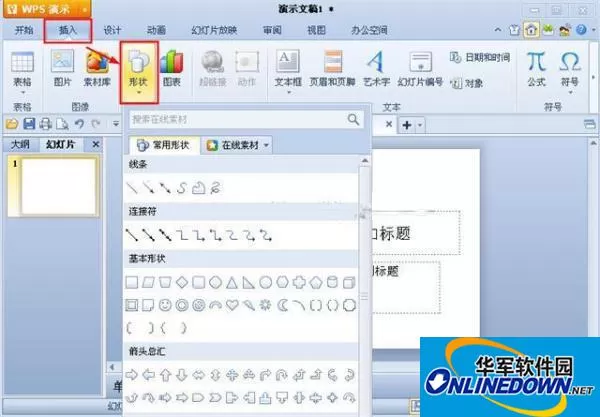The width and height of the screenshot is (600, 417).
Task: Select the freeform shape under 线条
Action: 199,188
